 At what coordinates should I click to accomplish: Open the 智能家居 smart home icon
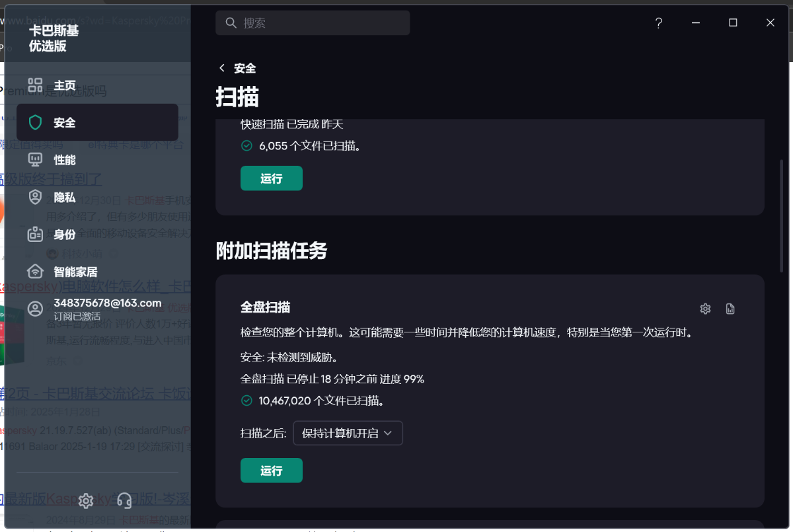35,271
